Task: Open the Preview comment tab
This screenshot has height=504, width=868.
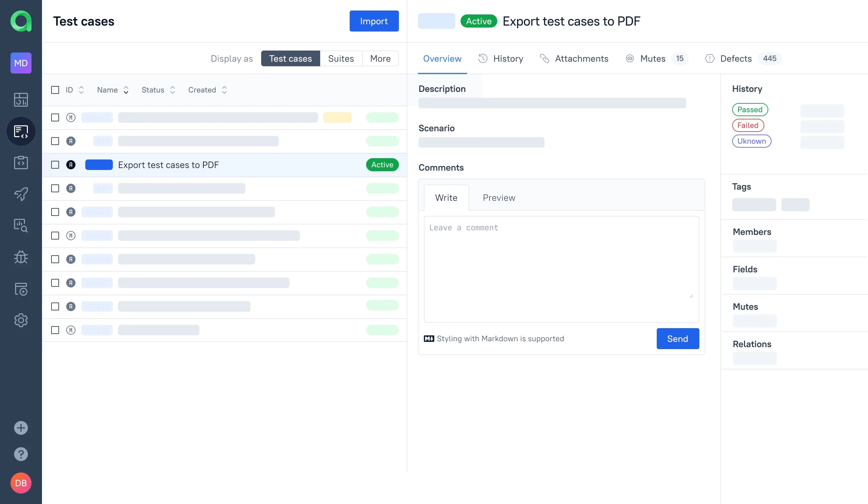Action: pyautogui.click(x=499, y=198)
